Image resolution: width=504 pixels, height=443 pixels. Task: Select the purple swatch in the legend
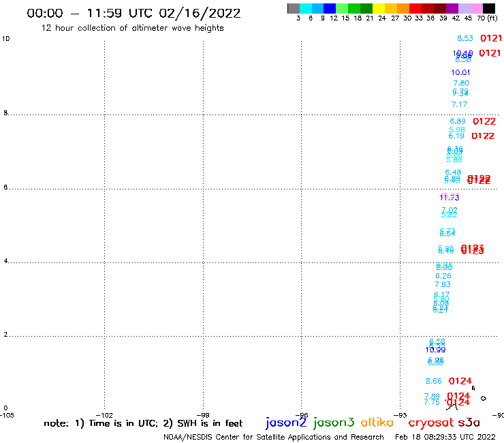tap(452, 8)
